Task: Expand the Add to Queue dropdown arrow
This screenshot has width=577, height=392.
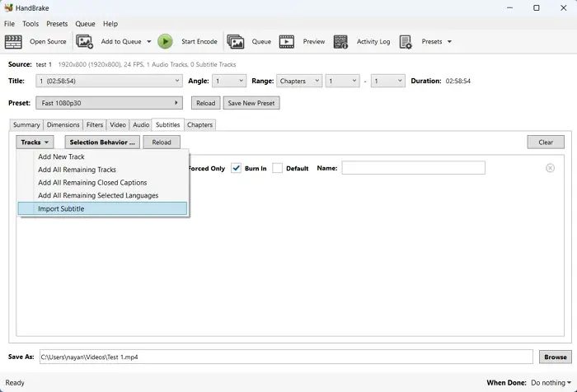Action: (x=148, y=41)
